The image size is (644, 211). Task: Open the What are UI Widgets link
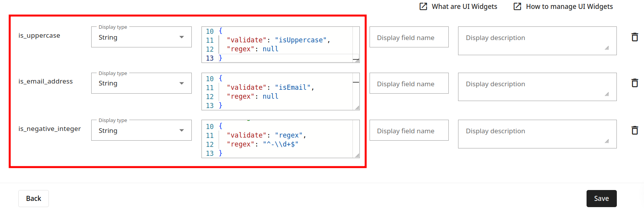coord(464,7)
